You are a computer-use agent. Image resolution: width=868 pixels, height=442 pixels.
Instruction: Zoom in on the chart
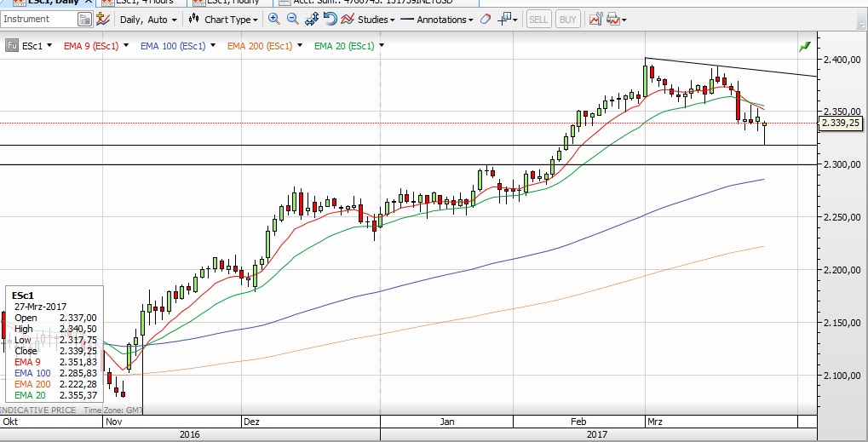point(273,20)
